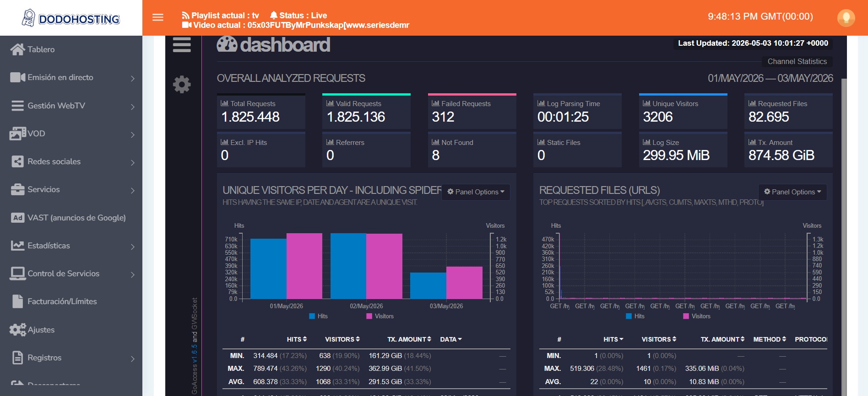868x396 pixels.
Task: Click the Total Requests stat card
Action: tap(261, 112)
